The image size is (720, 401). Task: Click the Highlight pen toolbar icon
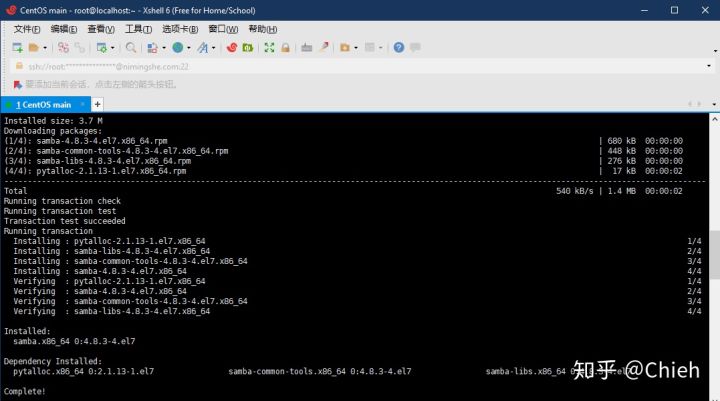click(x=324, y=47)
